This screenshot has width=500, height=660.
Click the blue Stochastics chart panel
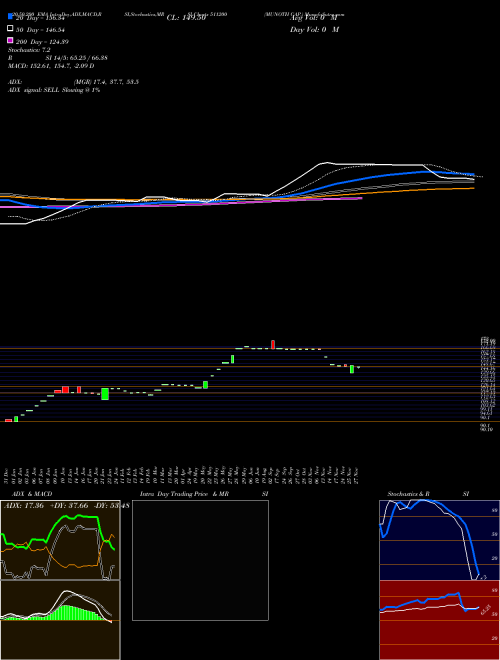coord(439,540)
